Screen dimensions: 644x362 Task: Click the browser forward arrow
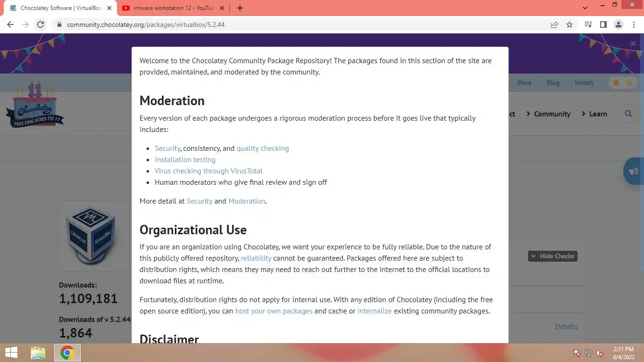[25, 25]
